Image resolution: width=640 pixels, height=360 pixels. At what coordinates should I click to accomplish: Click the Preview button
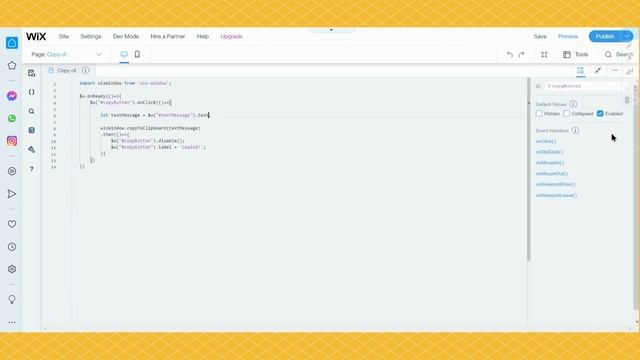pos(568,36)
